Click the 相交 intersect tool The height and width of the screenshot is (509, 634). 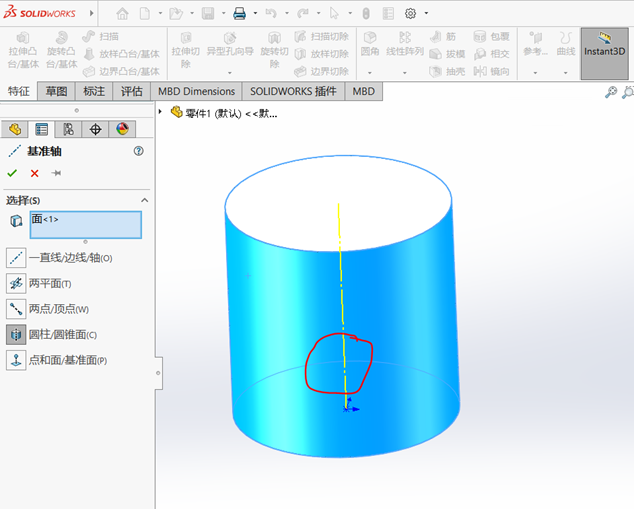pyautogui.click(x=491, y=54)
